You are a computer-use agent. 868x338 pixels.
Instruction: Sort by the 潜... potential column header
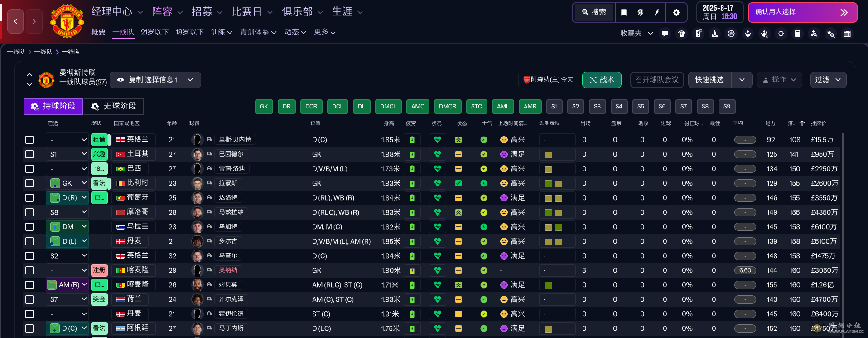click(792, 123)
